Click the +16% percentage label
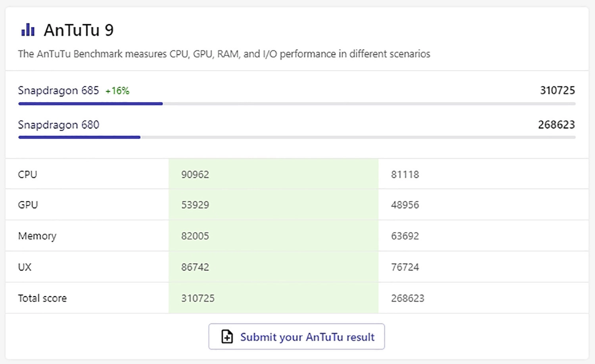This screenshot has height=364, width=595. pyautogui.click(x=117, y=91)
